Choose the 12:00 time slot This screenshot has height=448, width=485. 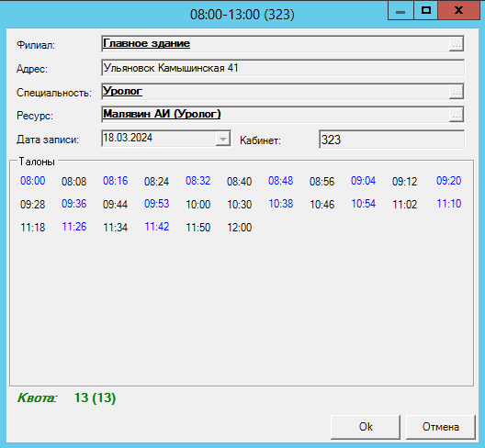click(x=240, y=228)
